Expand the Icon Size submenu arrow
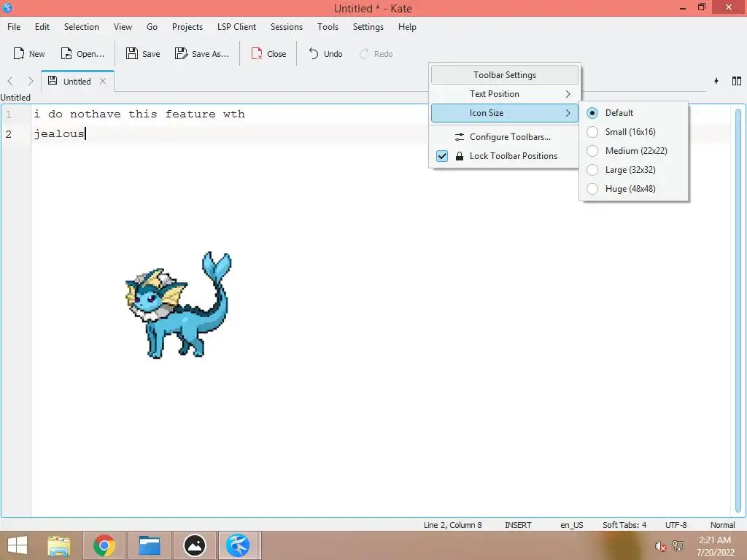The image size is (747, 560). tap(568, 113)
